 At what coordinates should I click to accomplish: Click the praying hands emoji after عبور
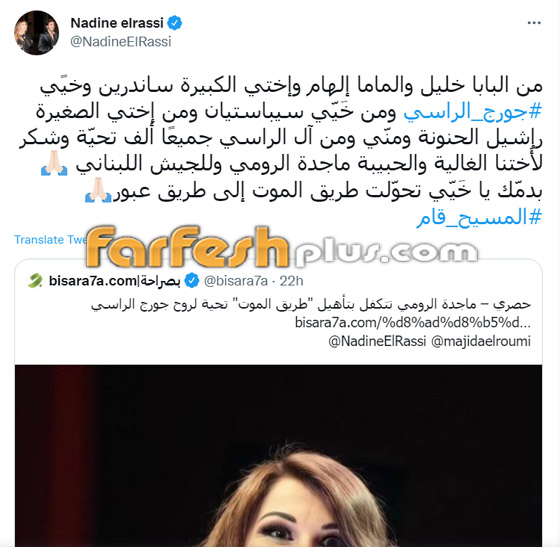[x=98, y=191]
